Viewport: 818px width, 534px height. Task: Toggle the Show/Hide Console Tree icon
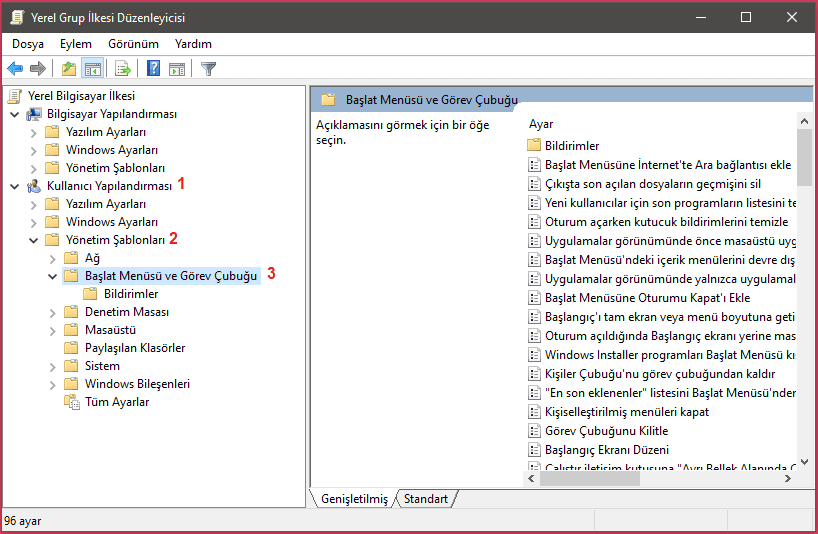point(92,68)
